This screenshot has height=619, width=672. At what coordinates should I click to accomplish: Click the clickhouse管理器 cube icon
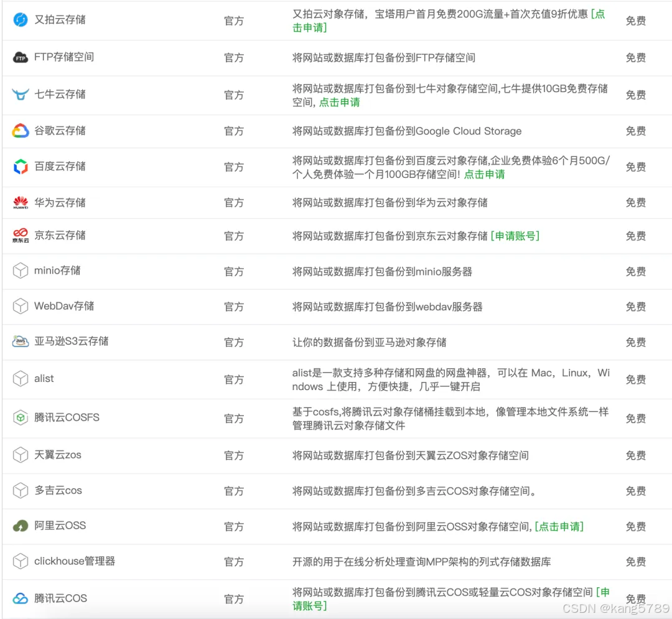click(x=20, y=561)
